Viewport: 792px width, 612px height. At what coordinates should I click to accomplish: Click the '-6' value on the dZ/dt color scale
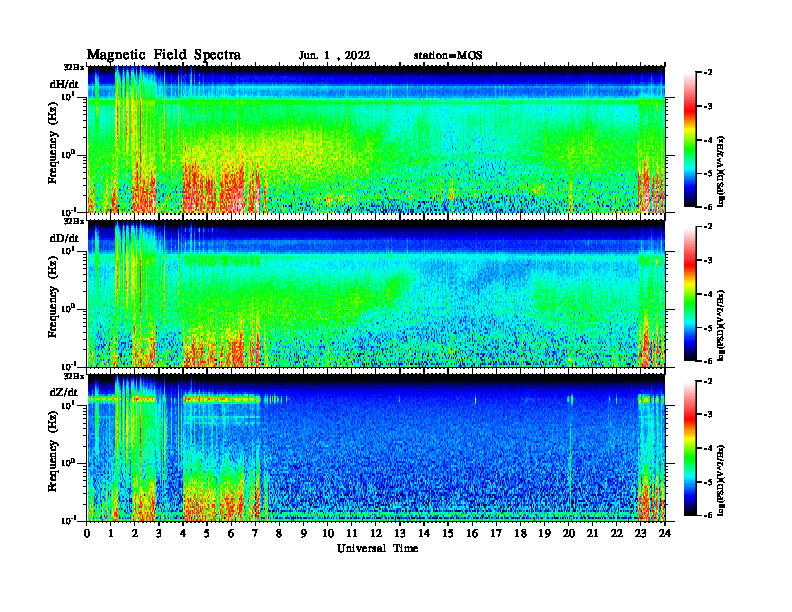[x=708, y=515]
